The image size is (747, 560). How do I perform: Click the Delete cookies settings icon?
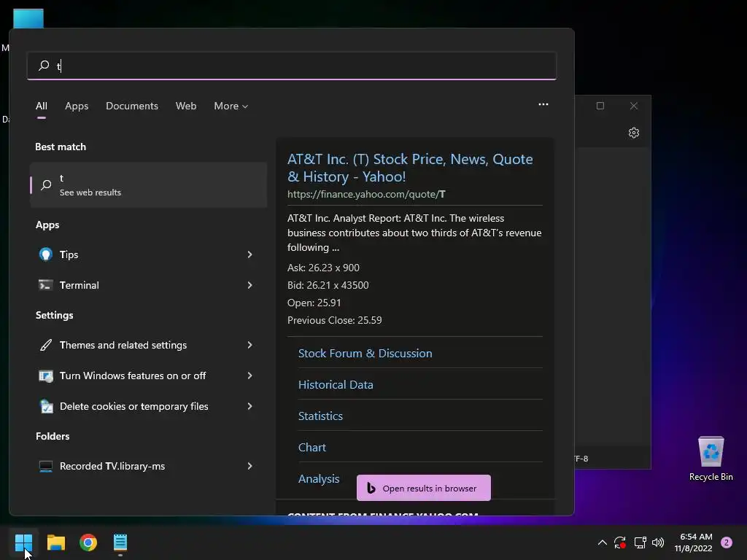46,406
